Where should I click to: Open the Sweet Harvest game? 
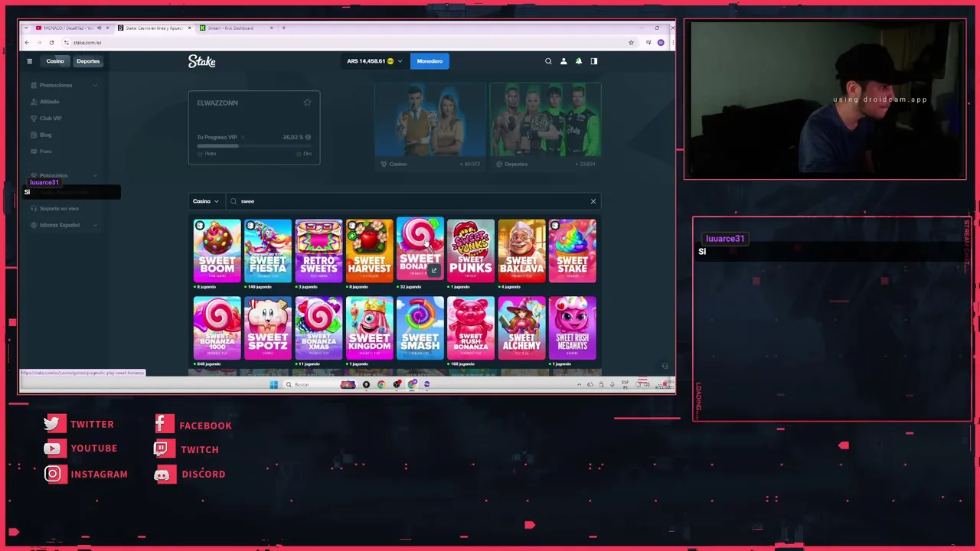pyautogui.click(x=369, y=250)
